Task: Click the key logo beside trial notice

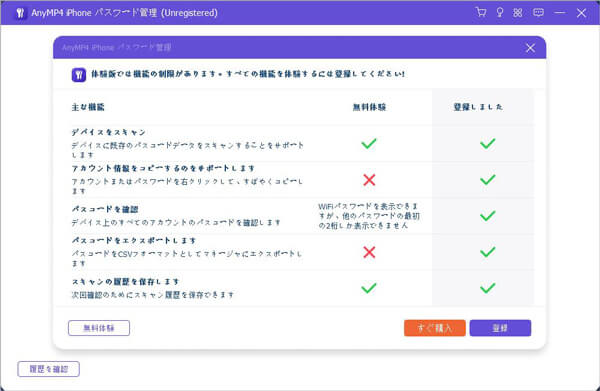Action: (x=78, y=75)
